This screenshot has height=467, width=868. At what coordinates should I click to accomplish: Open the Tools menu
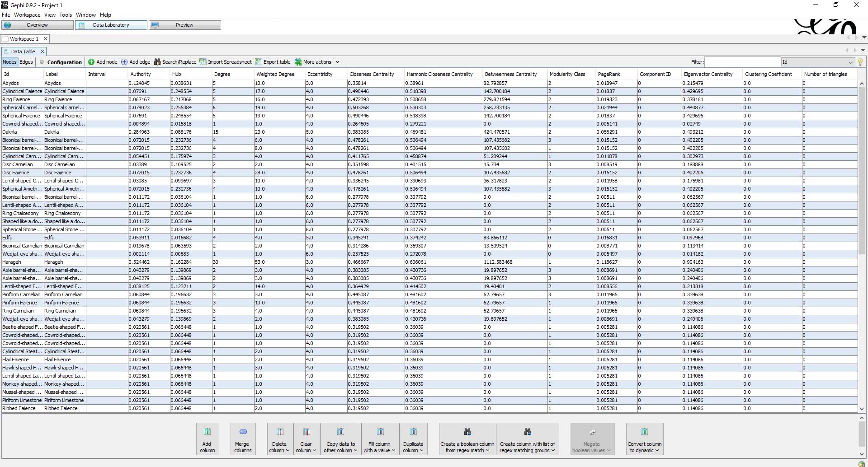click(66, 15)
